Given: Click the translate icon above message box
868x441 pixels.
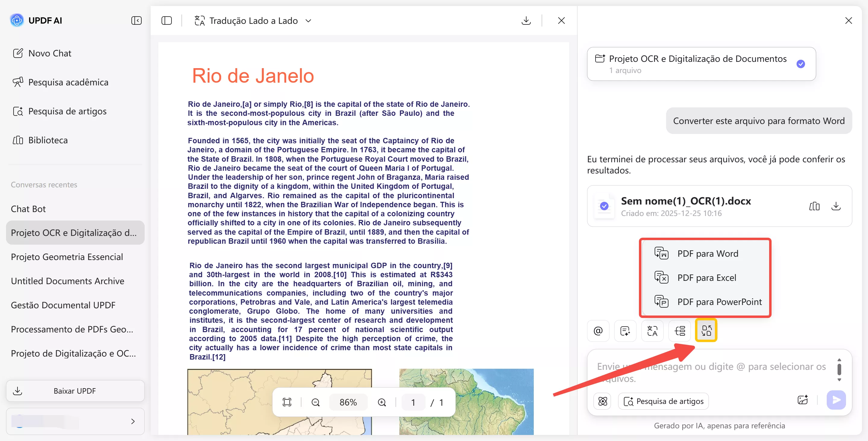Looking at the screenshot, I should 652,331.
